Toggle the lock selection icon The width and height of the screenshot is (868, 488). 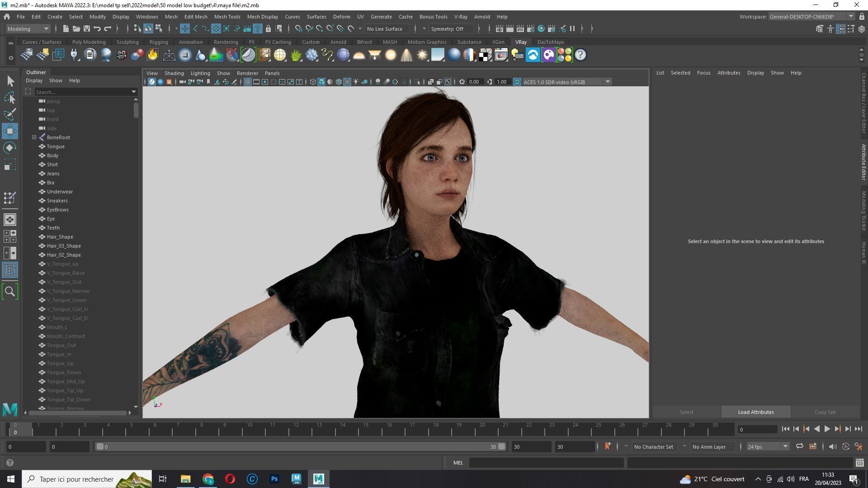268,28
